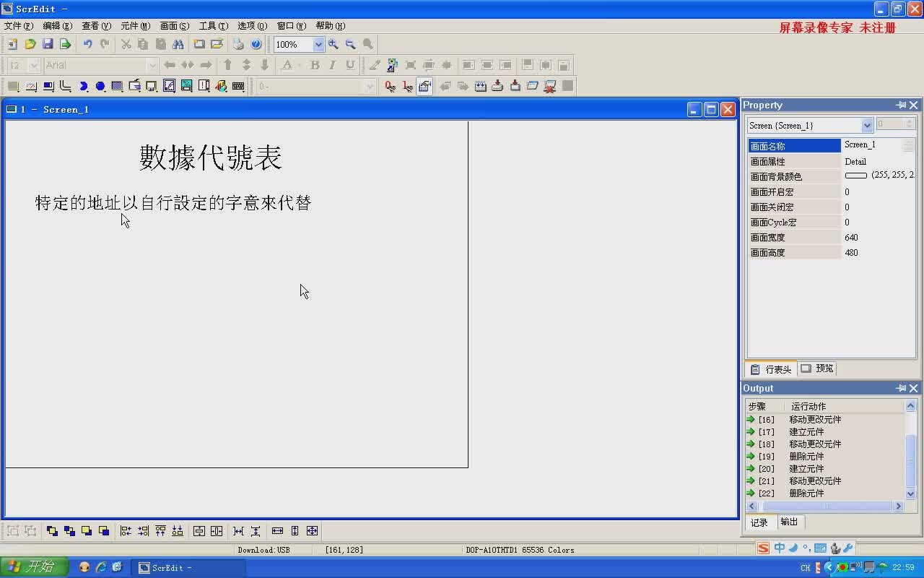Toggle the highlighted screen property button in toolbar
The image size is (924, 578).
tap(424, 86)
